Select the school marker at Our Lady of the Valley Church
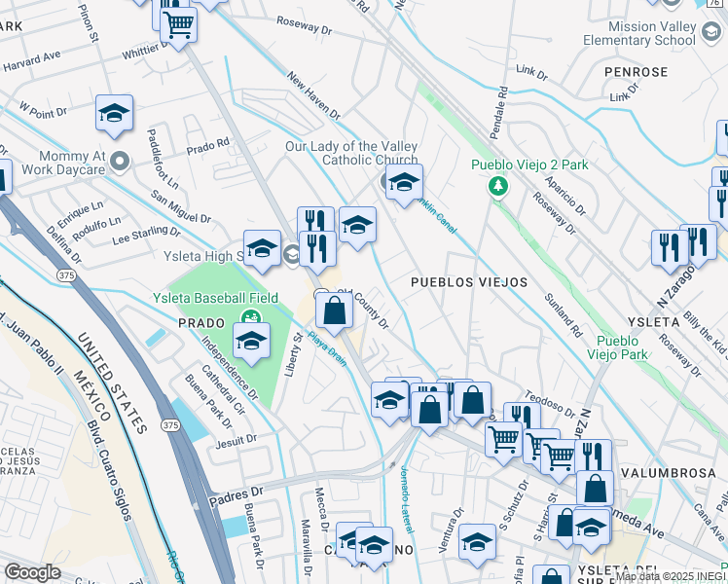This screenshot has height=584, width=728. (404, 182)
